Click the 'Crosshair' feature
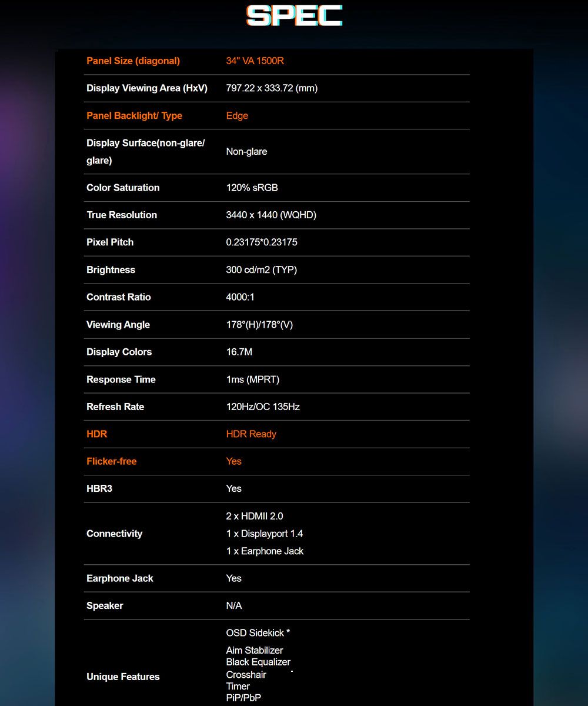588x706 pixels. click(246, 675)
